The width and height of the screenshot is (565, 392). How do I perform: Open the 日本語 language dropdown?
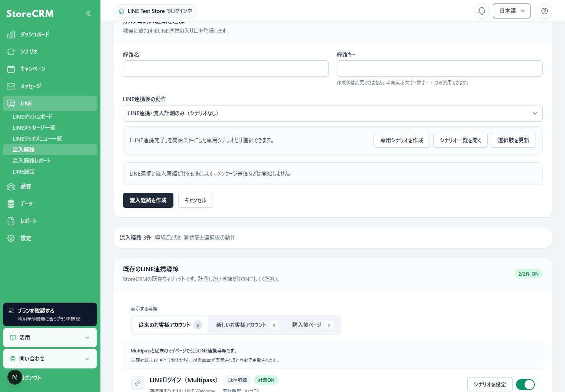point(512,11)
